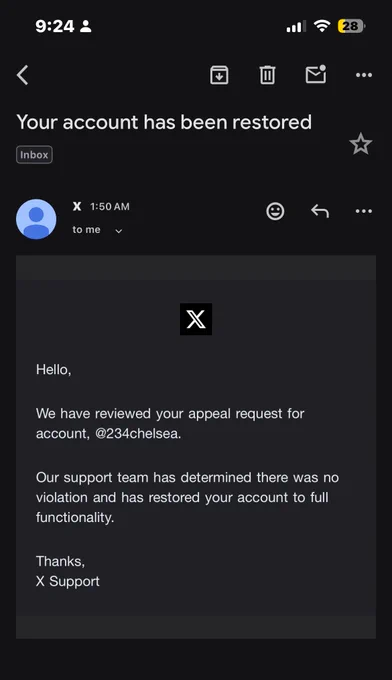
Task: Add an emoji reaction with the smiley icon
Action: click(275, 211)
